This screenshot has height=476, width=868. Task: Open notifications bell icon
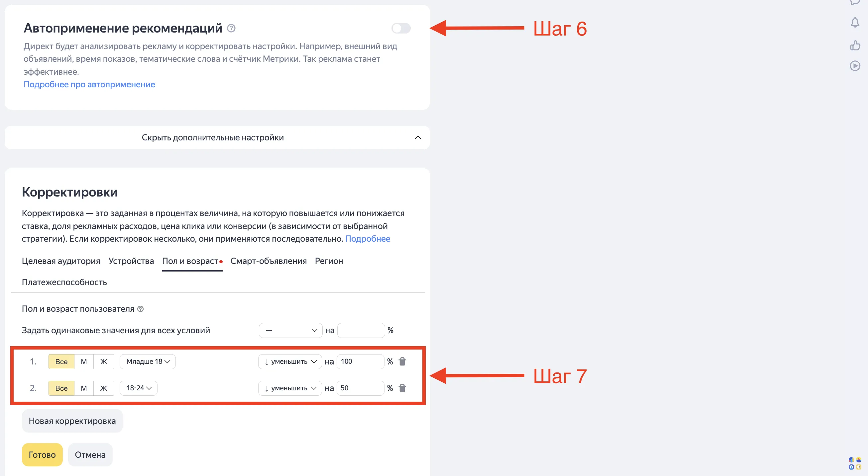point(854,23)
